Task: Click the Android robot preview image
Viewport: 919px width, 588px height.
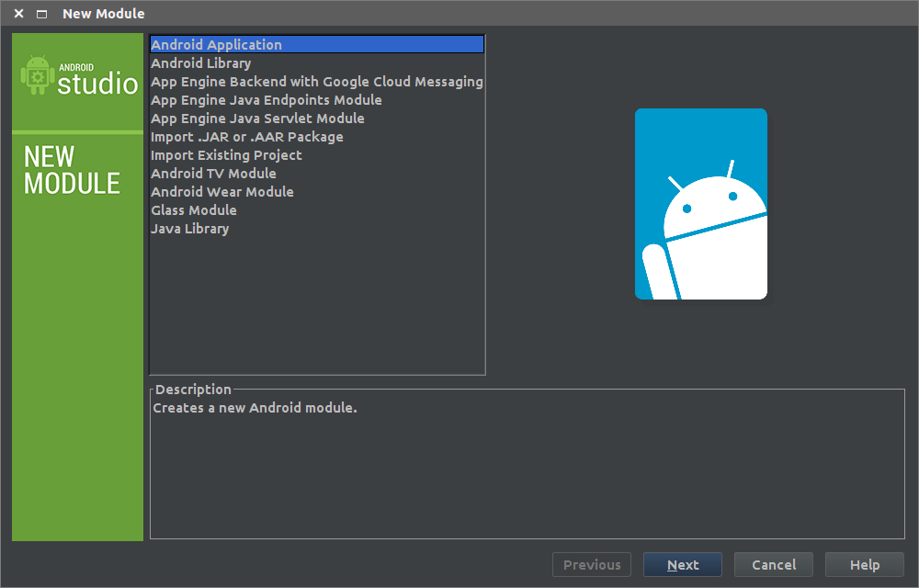Action: [x=700, y=204]
